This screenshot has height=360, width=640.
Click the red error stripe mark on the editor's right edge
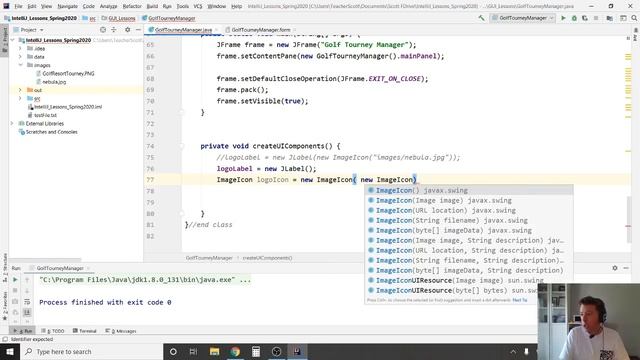[628, 226]
